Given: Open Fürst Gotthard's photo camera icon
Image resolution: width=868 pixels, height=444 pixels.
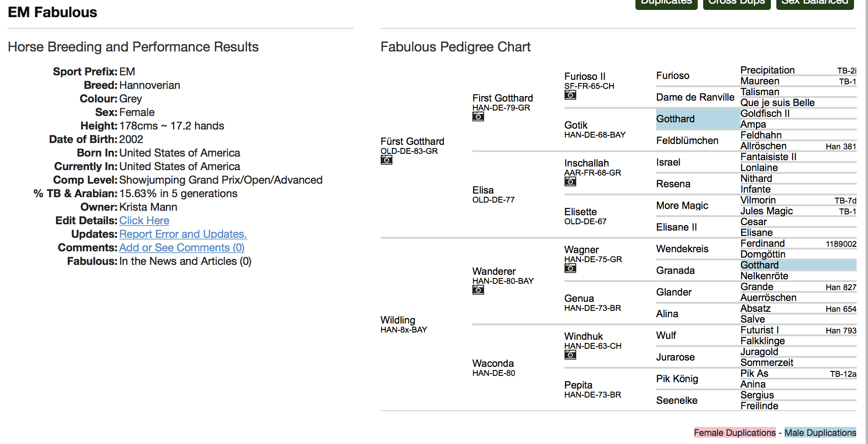Looking at the screenshot, I should 386,160.
